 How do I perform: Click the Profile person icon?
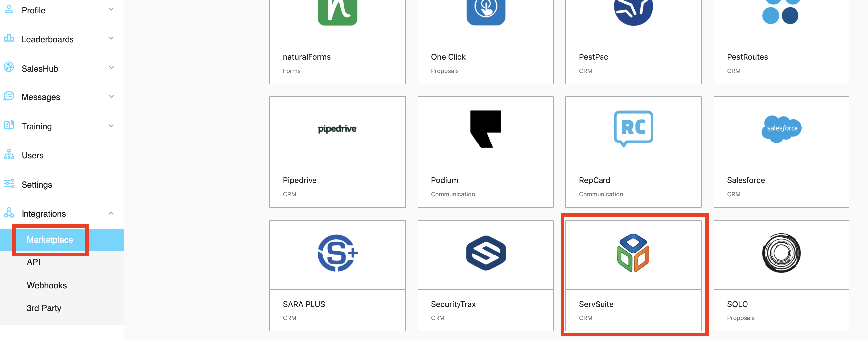pyautogui.click(x=9, y=9)
